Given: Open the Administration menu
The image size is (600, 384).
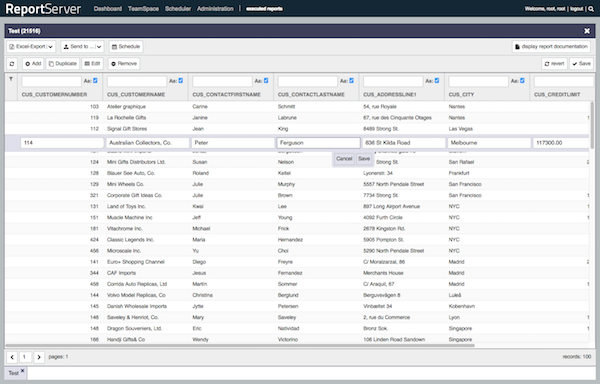Looking at the screenshot, I should pos(215,9).
